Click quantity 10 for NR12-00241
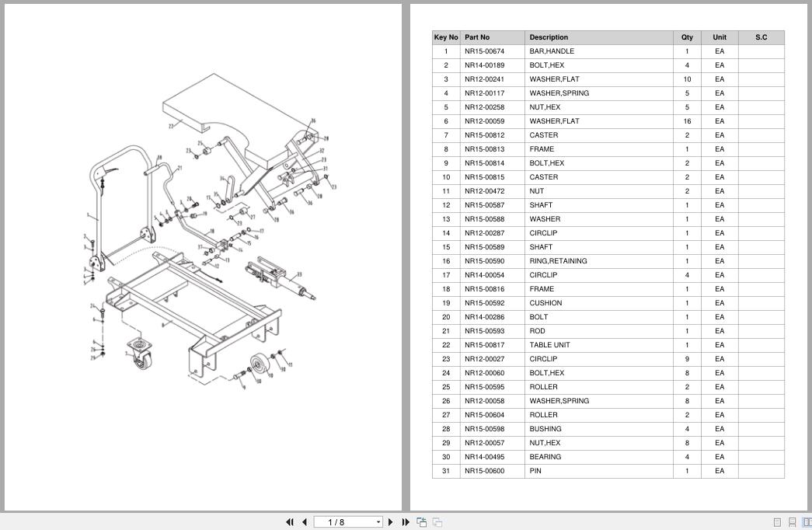Screen dimensions: 812x530 point(687,79)
